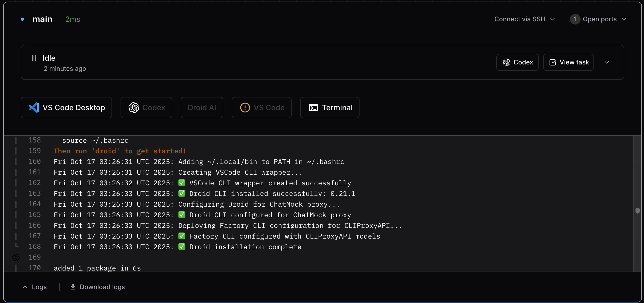644x303 pixels.
Task: Click 'Droid installation complete' log line
Action: [x=177, y=247]
